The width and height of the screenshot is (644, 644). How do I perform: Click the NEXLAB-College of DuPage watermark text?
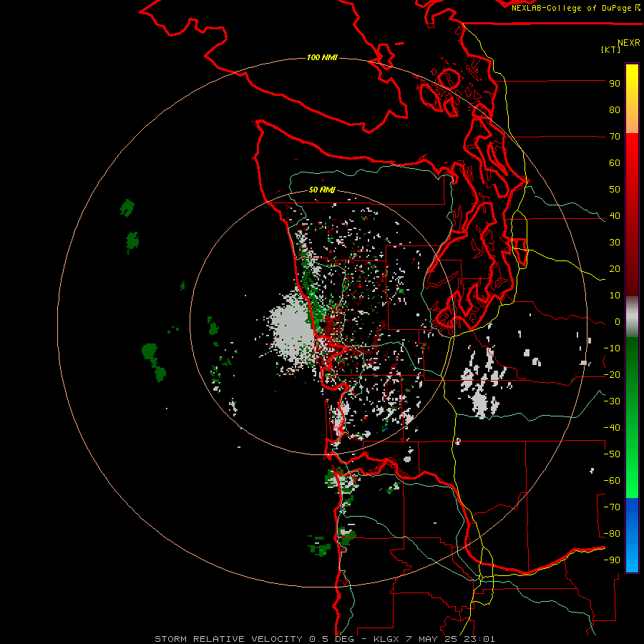(575, 8)
